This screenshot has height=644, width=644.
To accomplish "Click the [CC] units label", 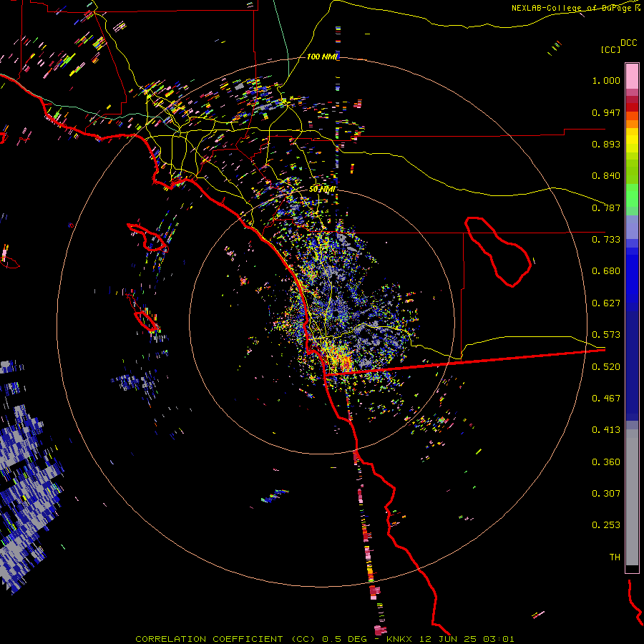I will pyautogui.click(x=610, y=50).
